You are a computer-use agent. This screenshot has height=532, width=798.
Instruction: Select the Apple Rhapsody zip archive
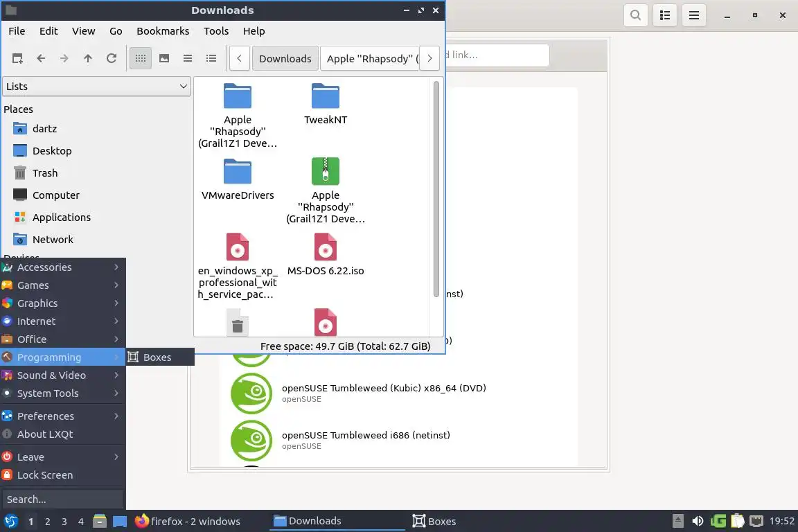click(325, 172)
